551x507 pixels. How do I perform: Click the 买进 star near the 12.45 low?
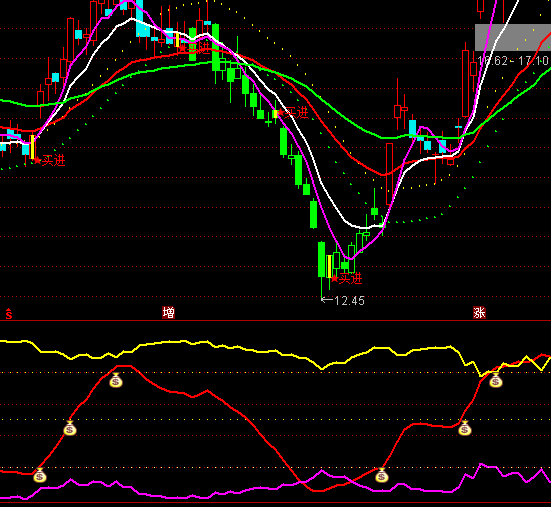(335, 279)
